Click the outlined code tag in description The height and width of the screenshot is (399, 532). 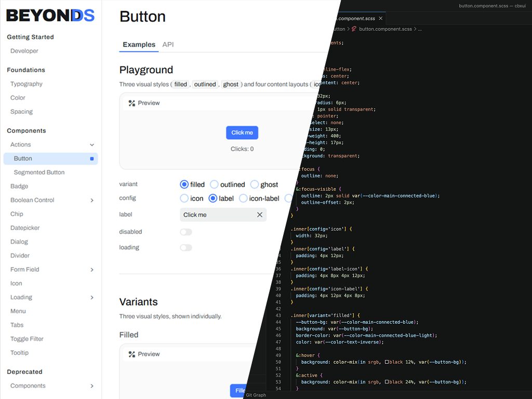pyautogui.click(x=205, y=84)
